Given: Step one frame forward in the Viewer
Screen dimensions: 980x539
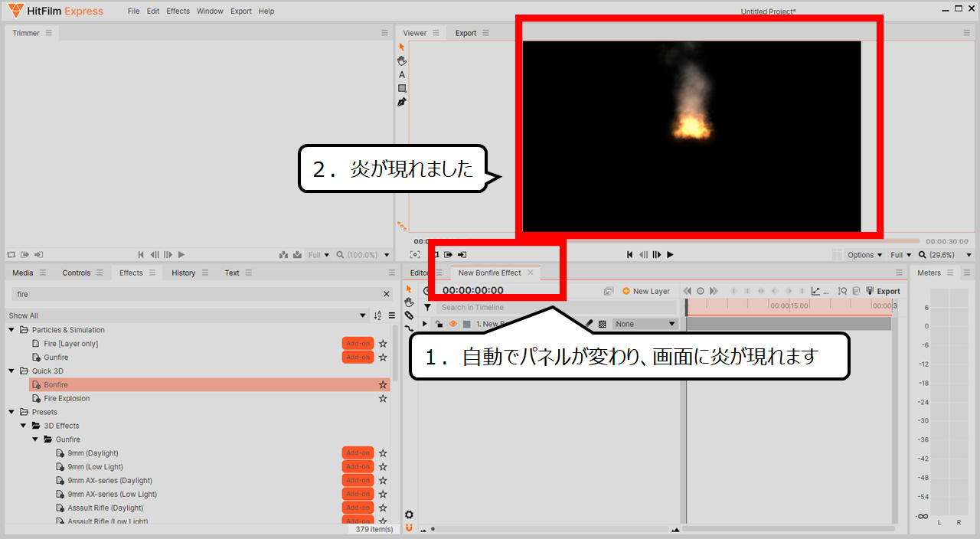Looking at the screenshot, I should tap(656, 254).
